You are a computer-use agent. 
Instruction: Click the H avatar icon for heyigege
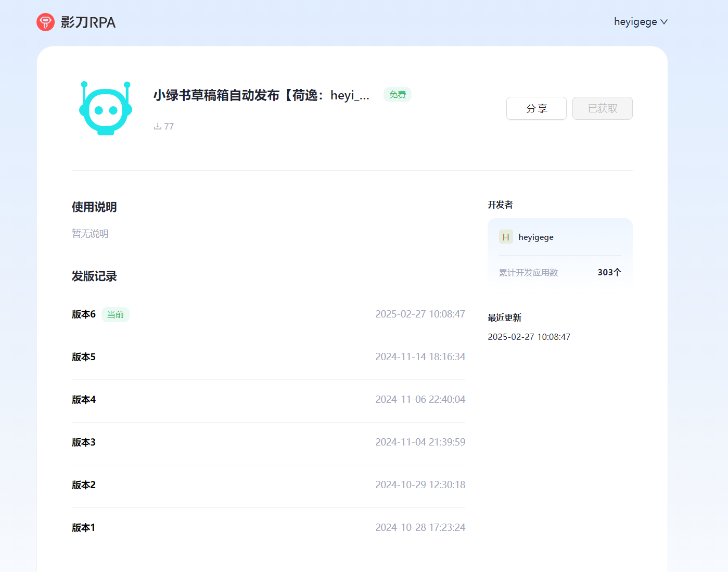coord(506,237)
